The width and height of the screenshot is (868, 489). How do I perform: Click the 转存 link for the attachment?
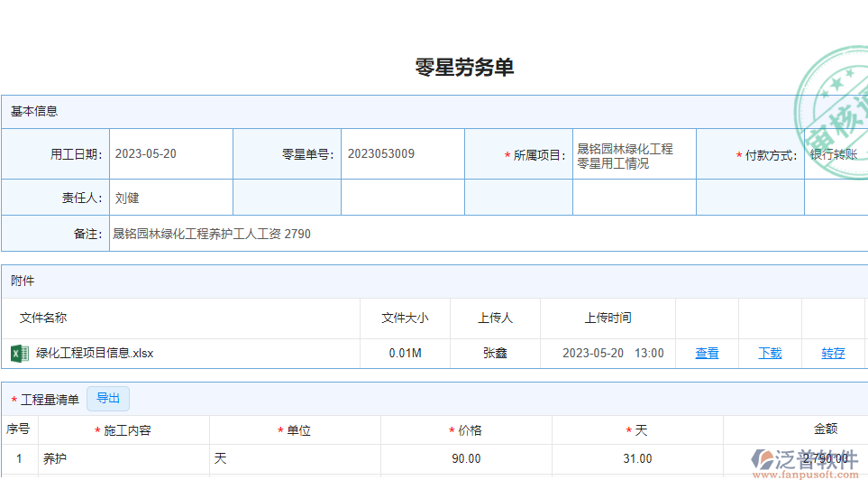tap(833, 353)
